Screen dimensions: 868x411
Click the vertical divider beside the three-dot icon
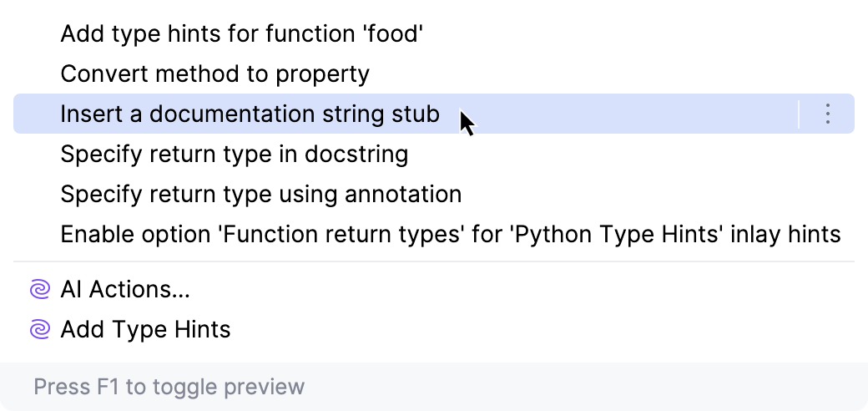tap(799, 114)
